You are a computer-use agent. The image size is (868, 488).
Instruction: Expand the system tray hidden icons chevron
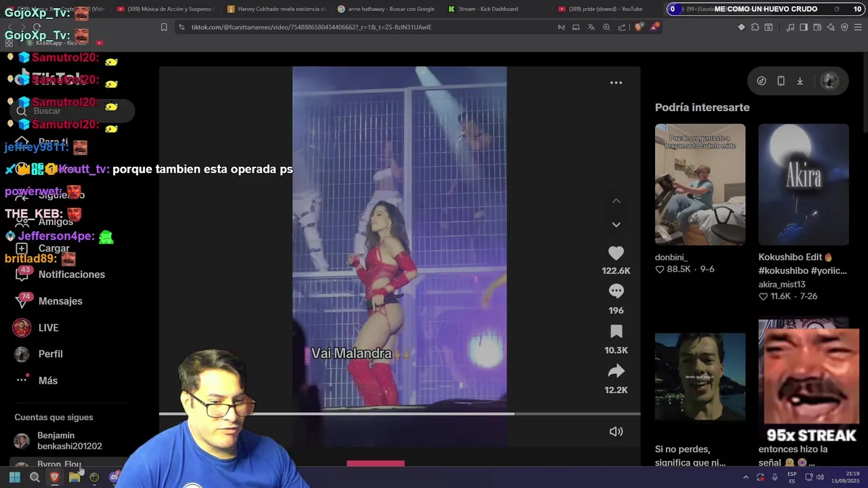745,477
